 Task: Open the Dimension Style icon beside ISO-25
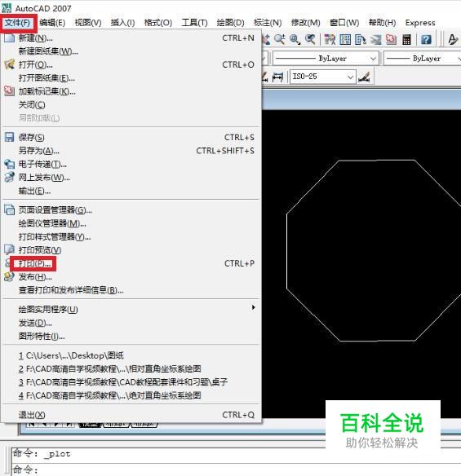364,77
